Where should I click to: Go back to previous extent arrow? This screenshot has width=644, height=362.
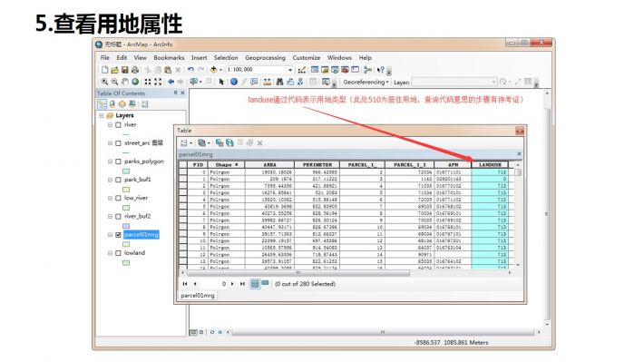point(171,82)
